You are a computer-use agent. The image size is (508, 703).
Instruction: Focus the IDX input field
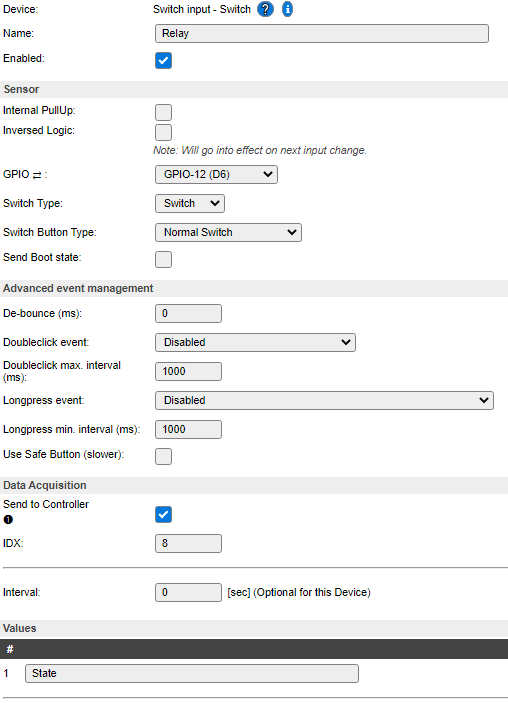188,543
